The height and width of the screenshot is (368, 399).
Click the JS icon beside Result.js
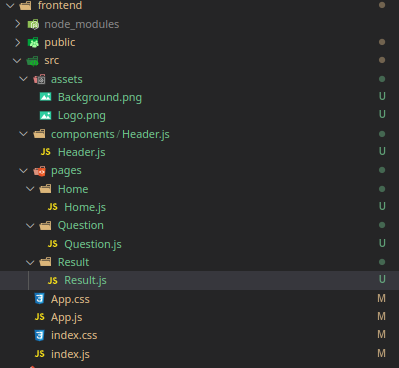(52, 280)
